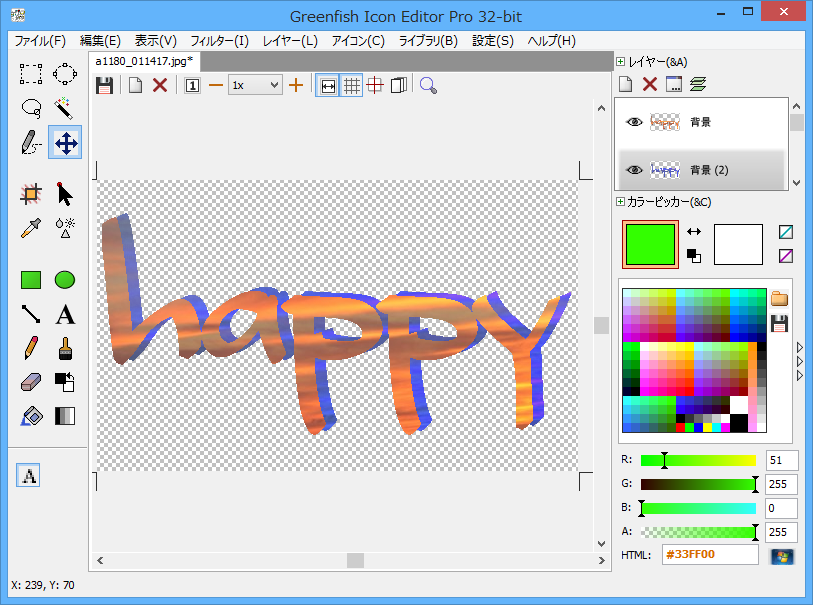Viewport: 813px width, 605px height.
Task: Swap foreground and background colors
Action: tap(694, 231)
